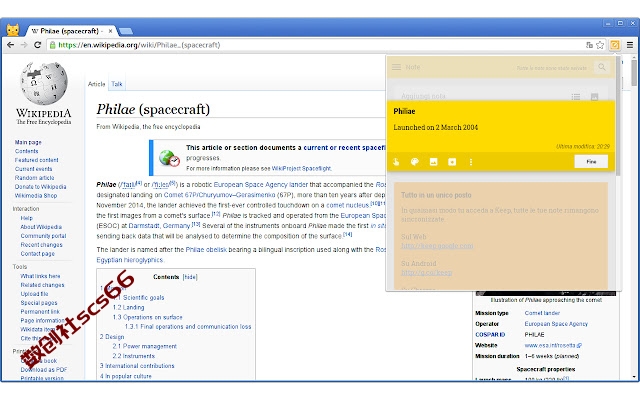Click the reminder hand icon on note
Screen dimensions: 640x400
(396, 162)
